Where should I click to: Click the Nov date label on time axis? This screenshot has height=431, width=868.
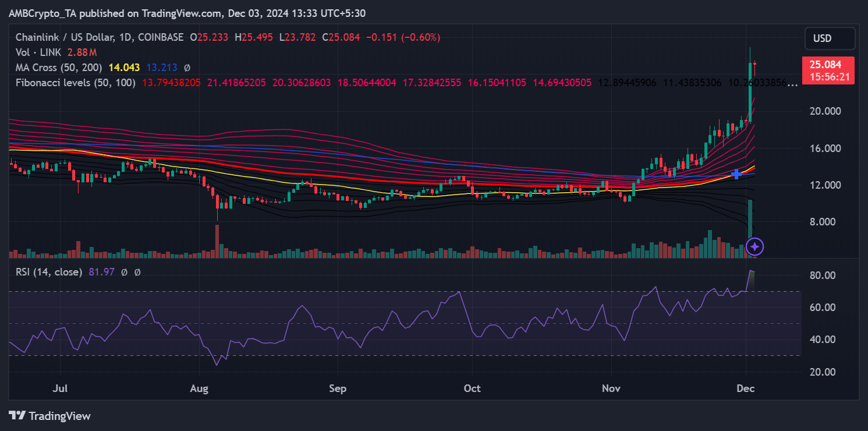pos(611,388)
